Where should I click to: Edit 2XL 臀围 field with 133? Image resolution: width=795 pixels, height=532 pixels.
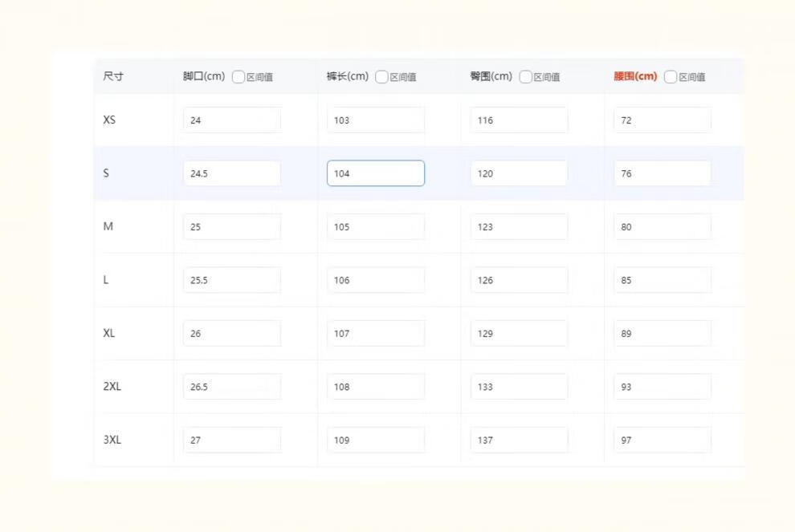point(520,387)
